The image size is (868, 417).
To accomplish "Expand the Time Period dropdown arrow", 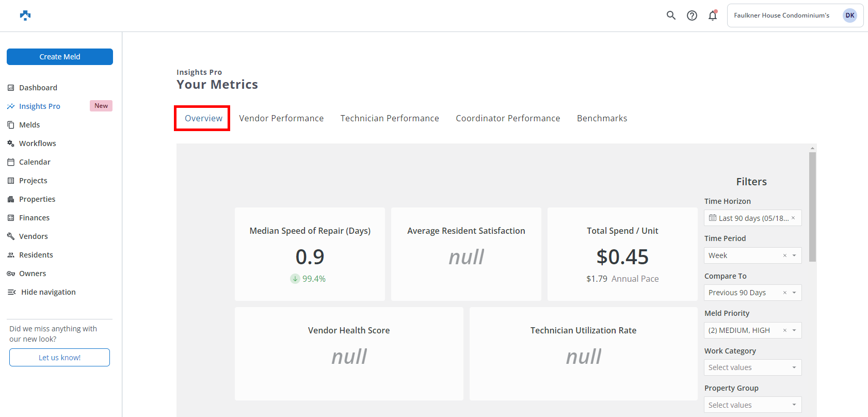I will 794,255.
